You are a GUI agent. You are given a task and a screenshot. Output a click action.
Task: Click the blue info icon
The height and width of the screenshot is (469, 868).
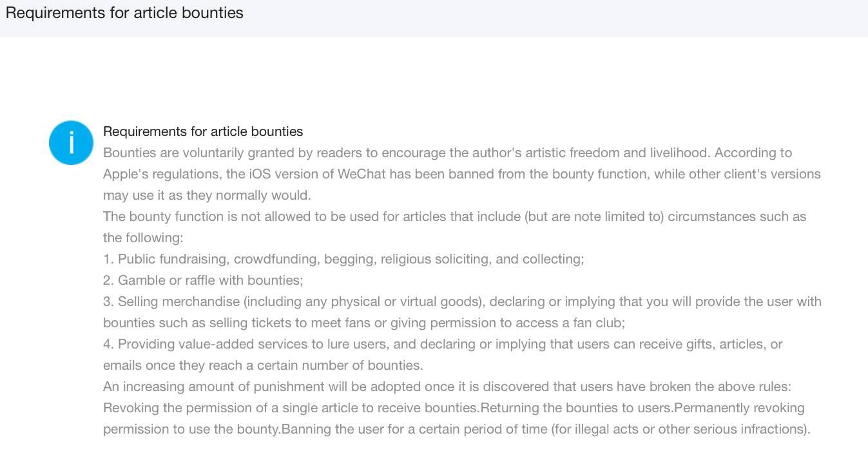click(71, 142)
